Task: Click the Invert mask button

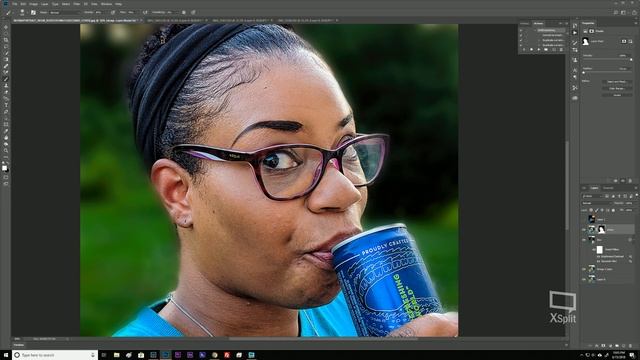Action: (617, 95)
